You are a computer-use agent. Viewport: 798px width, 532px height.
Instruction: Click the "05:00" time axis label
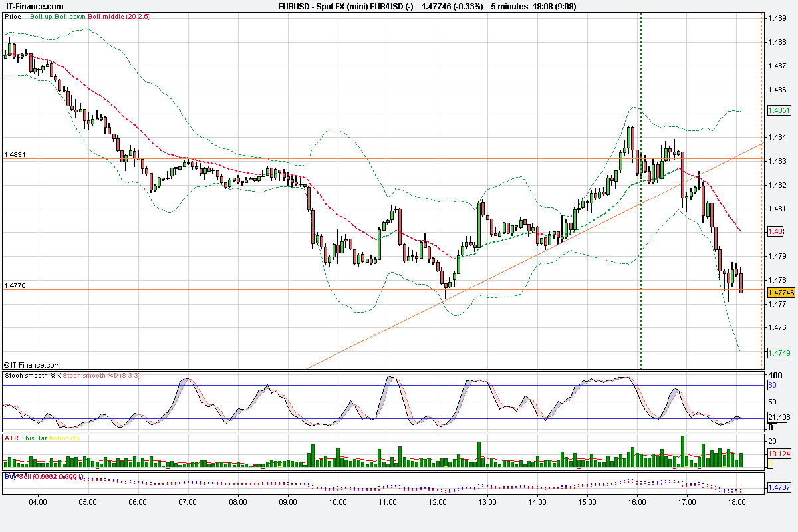(x=88, y=501)
